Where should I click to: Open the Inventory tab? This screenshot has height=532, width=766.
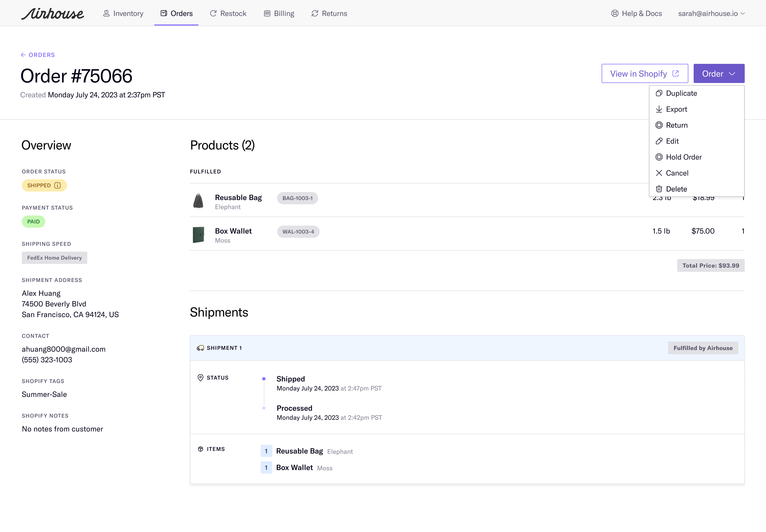tap(123, 13)
